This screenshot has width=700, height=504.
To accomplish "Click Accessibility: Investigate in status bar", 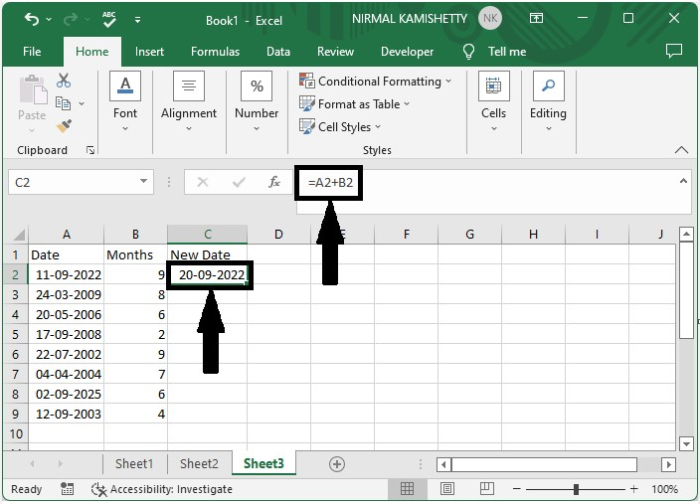I will point(162,489).
